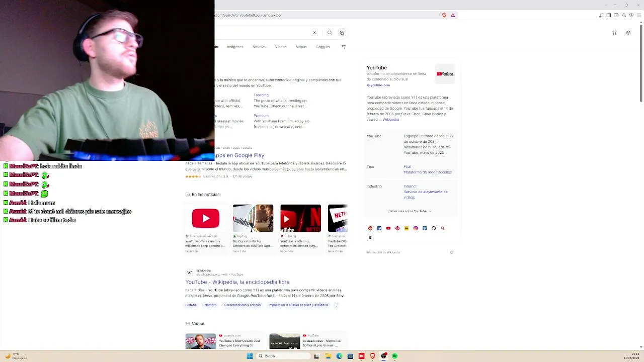Click the Brave Shields lion icon
Image resolution: width=644 pixels, height=362 pixels.
444,15
